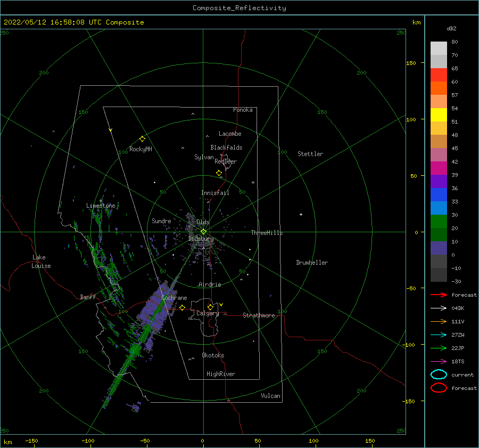Click the Lake Louise label
This screenshot has height=448, width=479.
[x=41, y=262]
